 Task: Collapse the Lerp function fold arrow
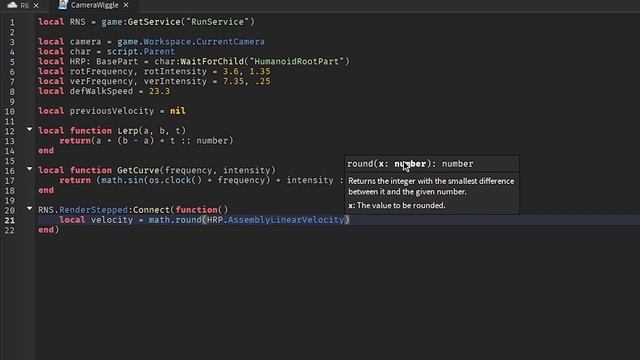[x=29, y=129]
